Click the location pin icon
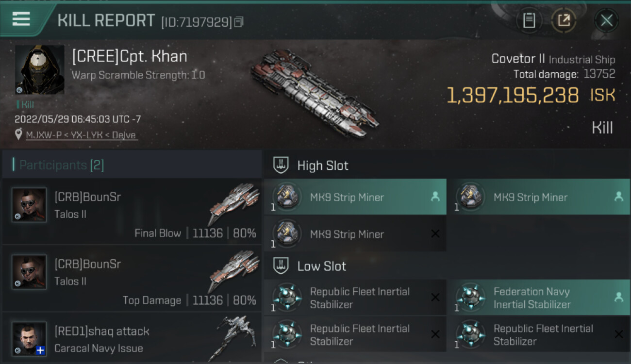This screenshot has width=631, height=364. pos(18,134)
